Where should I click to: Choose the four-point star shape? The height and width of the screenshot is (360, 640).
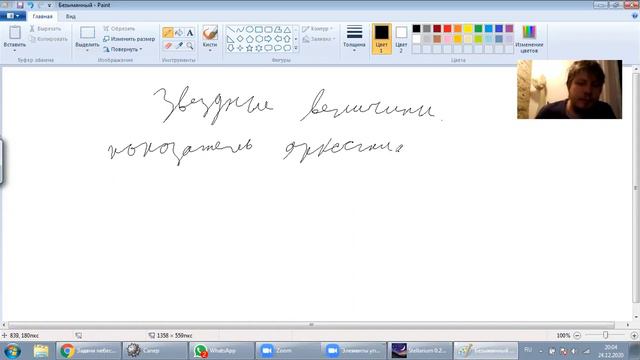240,48
